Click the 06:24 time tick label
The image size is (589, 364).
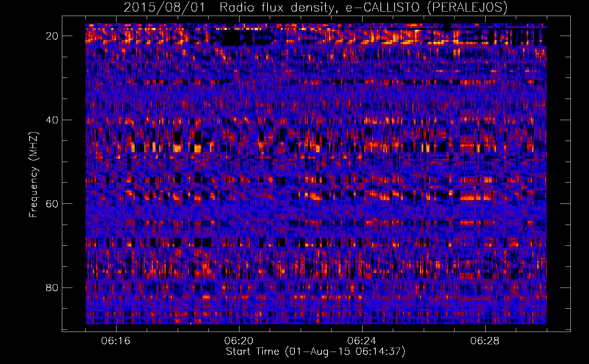point(362,341)
